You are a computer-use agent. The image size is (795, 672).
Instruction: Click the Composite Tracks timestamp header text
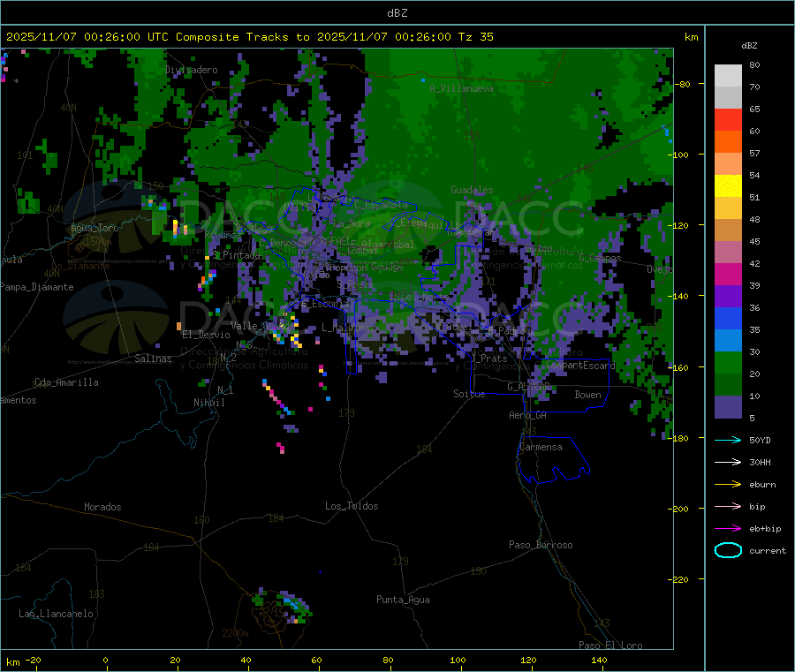coord(249,37)
